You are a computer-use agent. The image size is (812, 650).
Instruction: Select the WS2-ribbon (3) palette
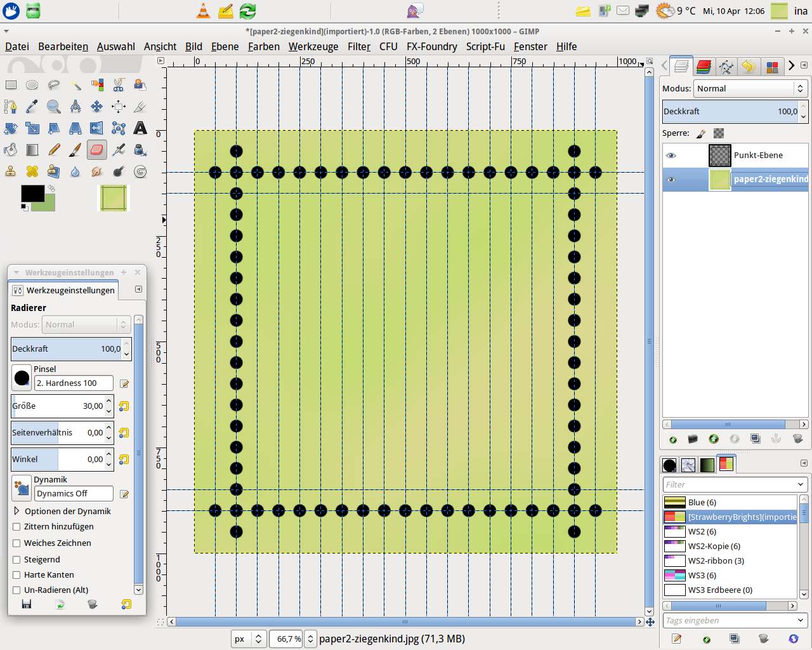[x=716, y=561]
